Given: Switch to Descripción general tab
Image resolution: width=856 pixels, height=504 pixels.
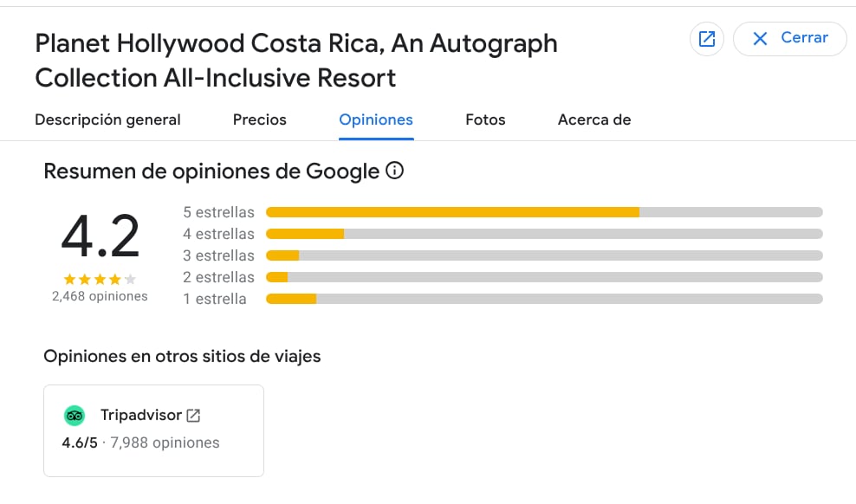Looking at the screenshot, I should click(x=107, y=120).
